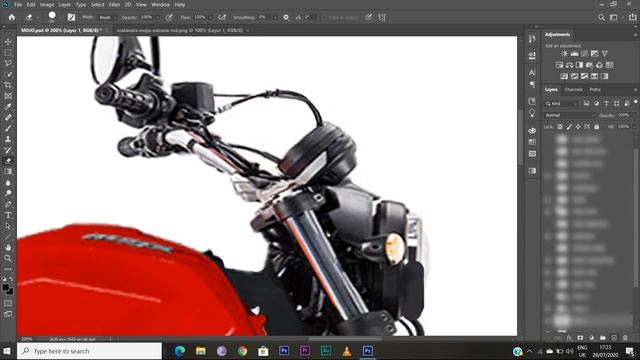Click the foreground color swatch
Screen dimensions: 640x360
(x=6, y=287)
